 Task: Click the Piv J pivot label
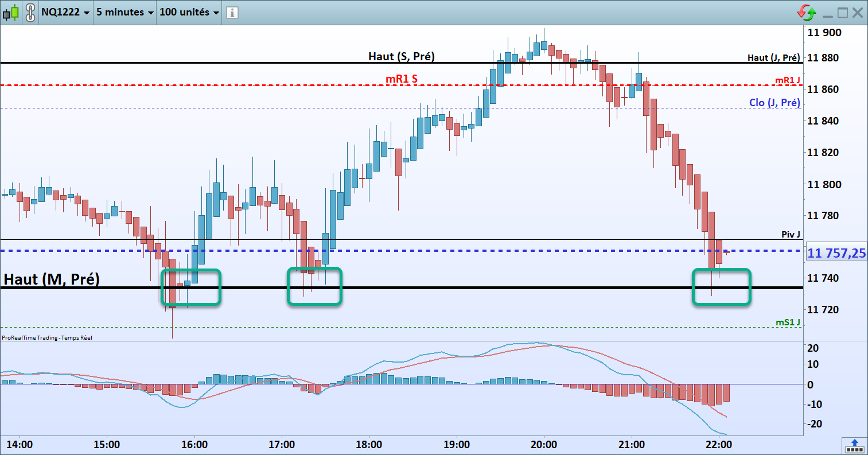point(791,235)
